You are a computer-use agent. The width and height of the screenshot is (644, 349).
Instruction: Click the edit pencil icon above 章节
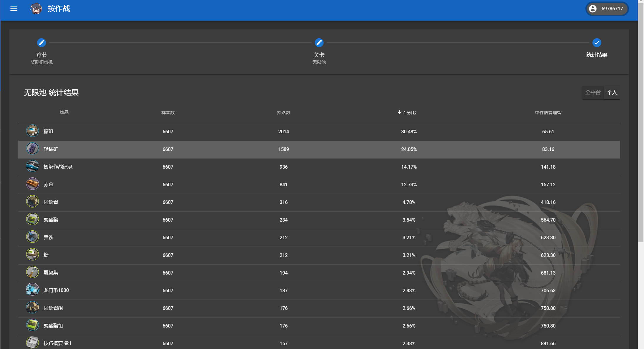click(x=42, y=43)
